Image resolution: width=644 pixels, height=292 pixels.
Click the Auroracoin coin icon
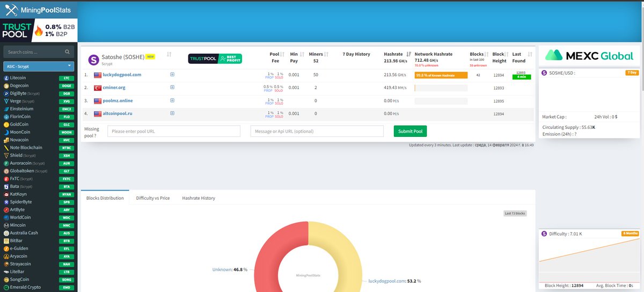pyautogui.click(x=6, y=163)
